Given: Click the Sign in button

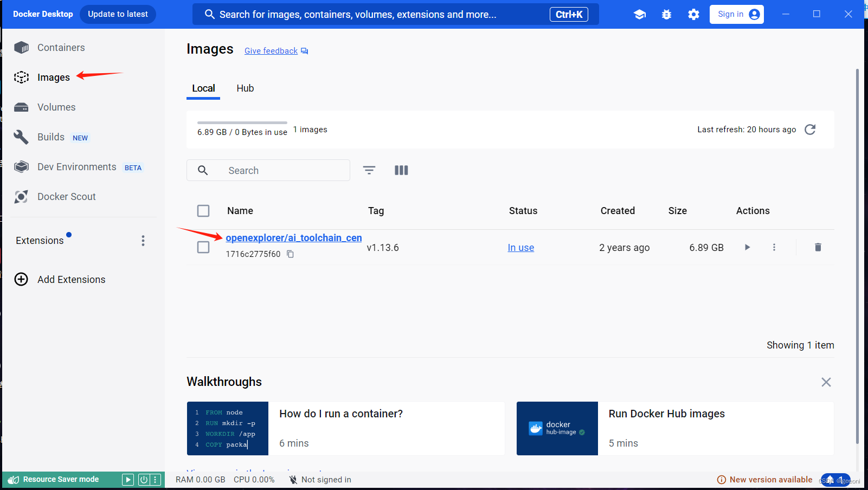Looking at the screenshot, I should point(737,14).
